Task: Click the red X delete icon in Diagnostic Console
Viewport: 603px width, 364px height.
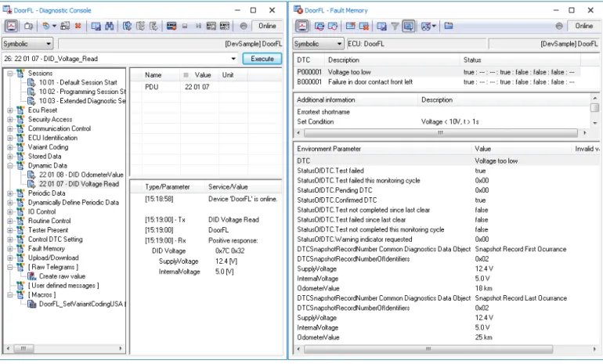Action: (78, 26)
